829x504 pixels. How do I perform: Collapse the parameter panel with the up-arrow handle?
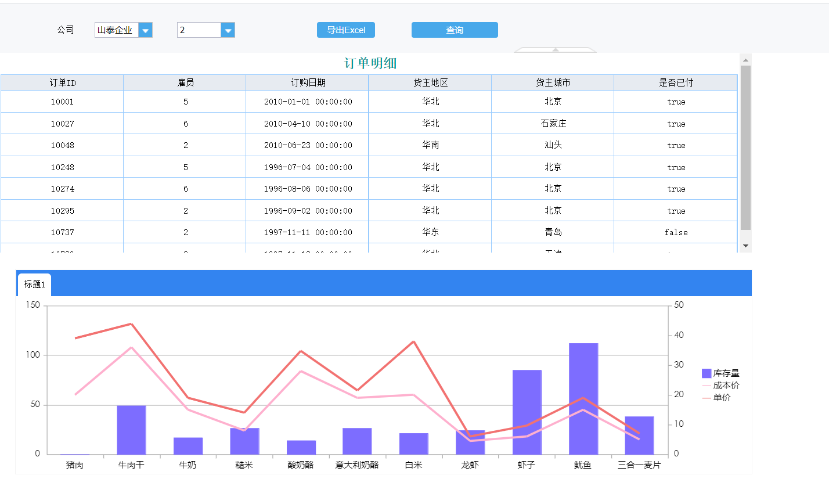(x=556, y=50)
